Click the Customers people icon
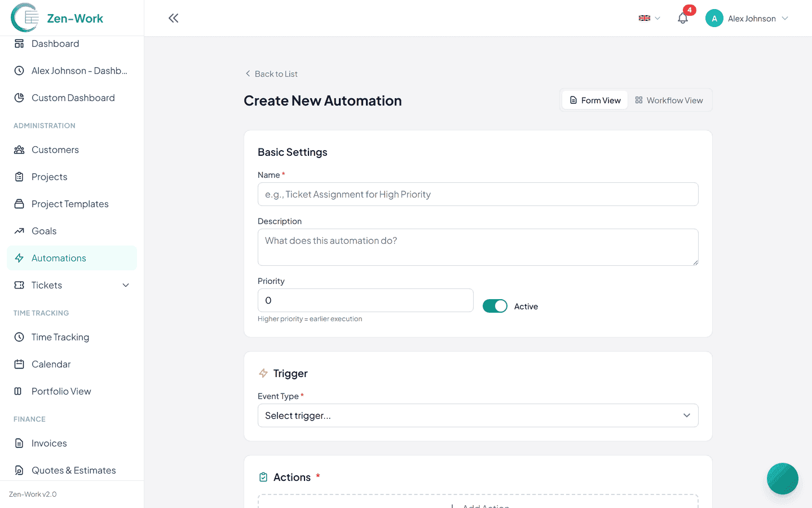This screenshot has height=508, width=812. point(19,150)
